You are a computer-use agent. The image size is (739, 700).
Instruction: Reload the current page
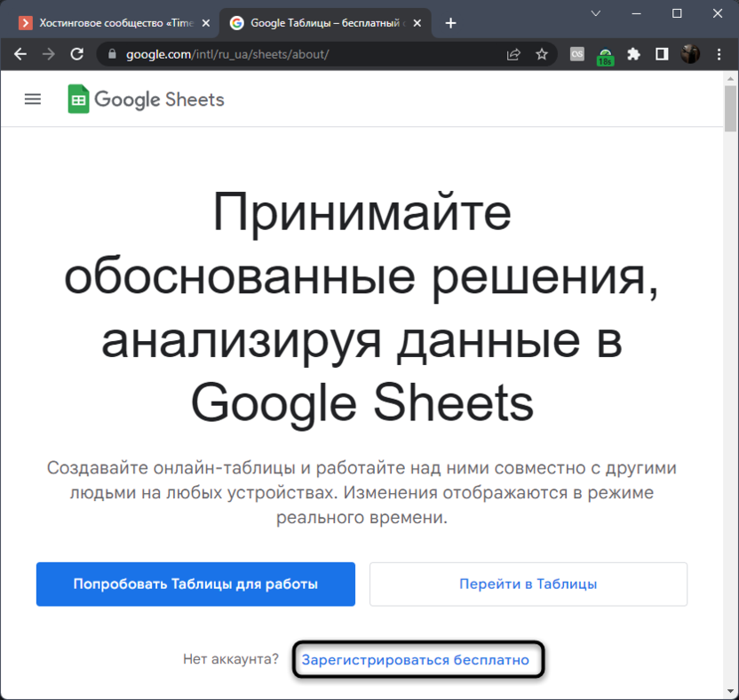coord(76,54)
